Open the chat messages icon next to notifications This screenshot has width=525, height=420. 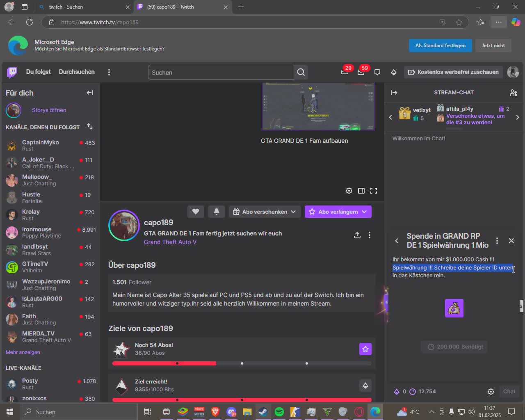pyautogui.click(x=377, y=72)
